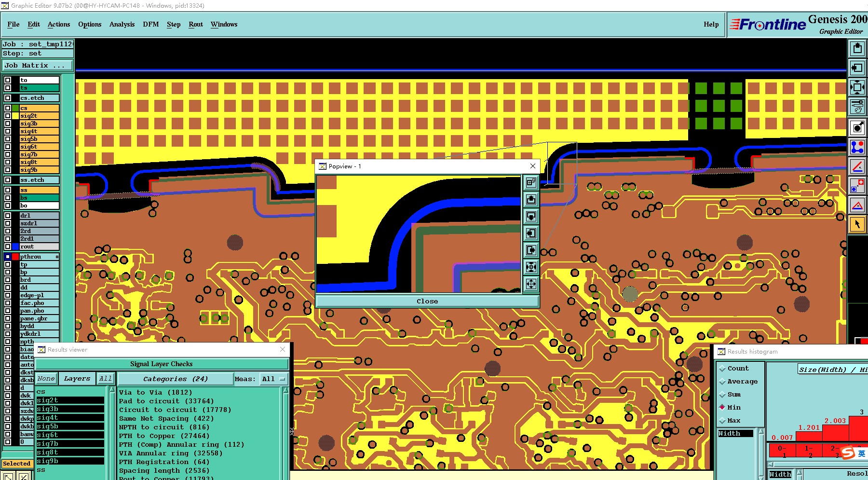
Task: Click the zoom-home fit icon in the right toolbar
Action: click(x=857, y=87)
